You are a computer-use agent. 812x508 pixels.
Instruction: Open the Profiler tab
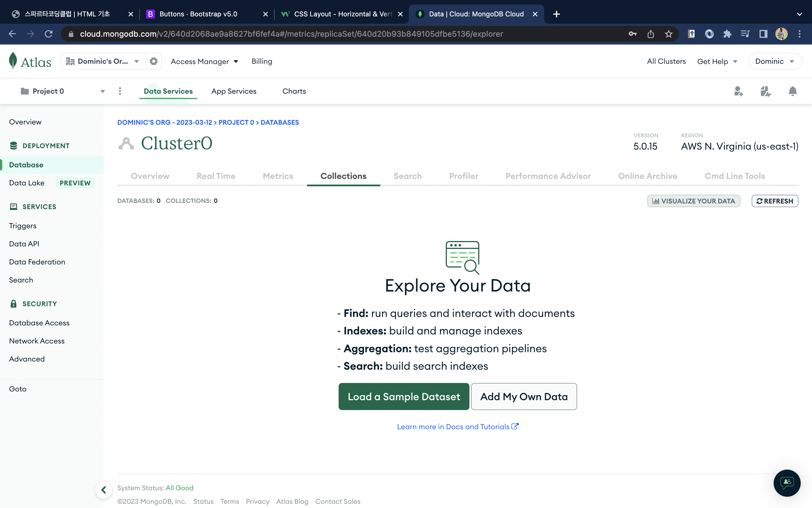coord(464,176)
